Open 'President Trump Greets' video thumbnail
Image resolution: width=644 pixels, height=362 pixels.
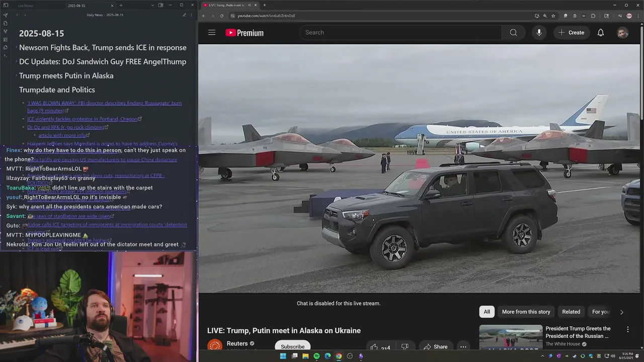[511, 337]
